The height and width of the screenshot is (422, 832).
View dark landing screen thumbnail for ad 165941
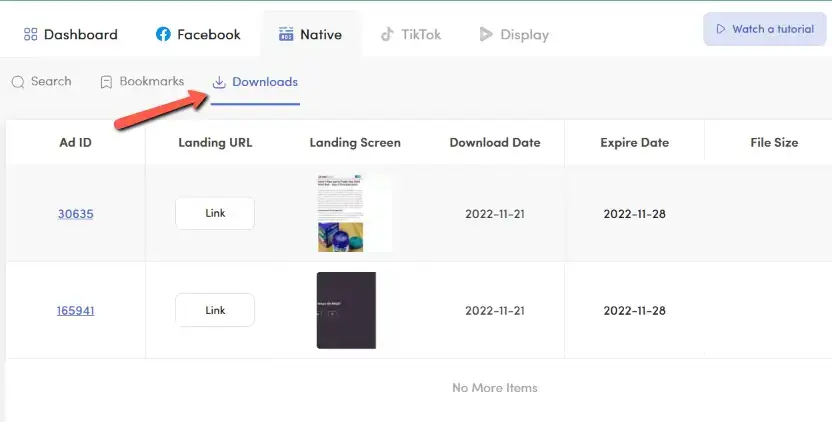tap(346, 310)
